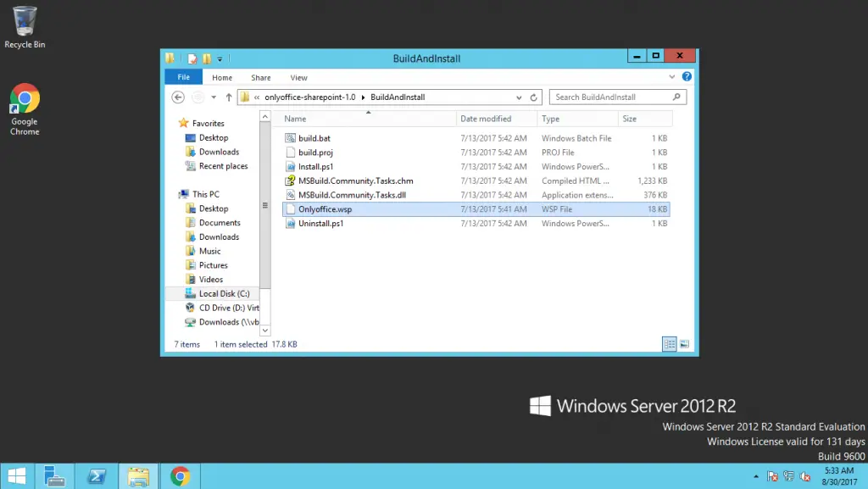Open Server Manager from taskbar

tap(55, 476)
